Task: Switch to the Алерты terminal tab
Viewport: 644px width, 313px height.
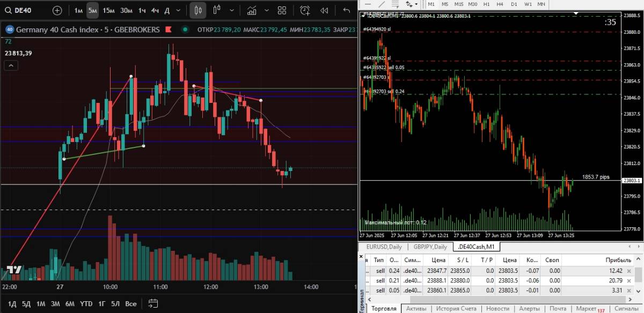Action: point(529,309)
